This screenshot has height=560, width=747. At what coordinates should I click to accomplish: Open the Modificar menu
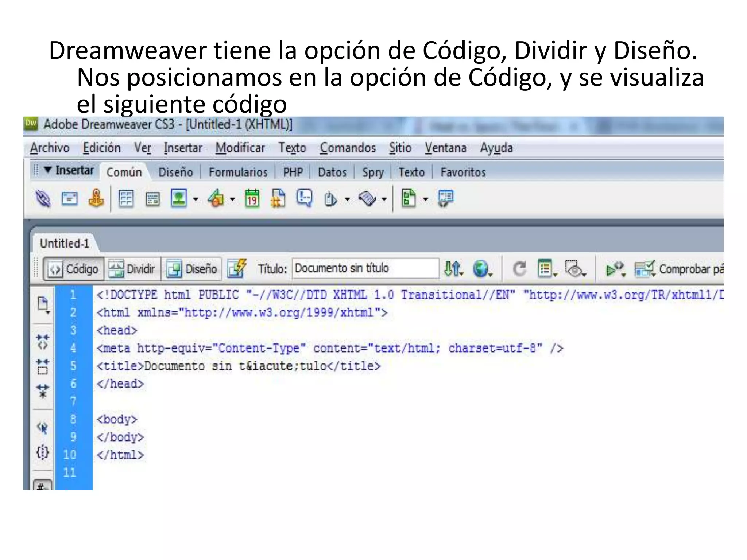(240, 148)
